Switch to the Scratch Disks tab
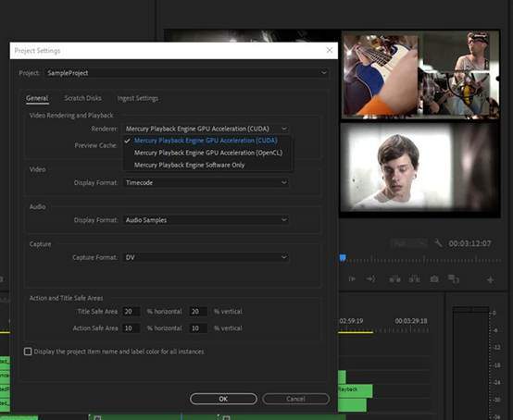 (82, 98)
